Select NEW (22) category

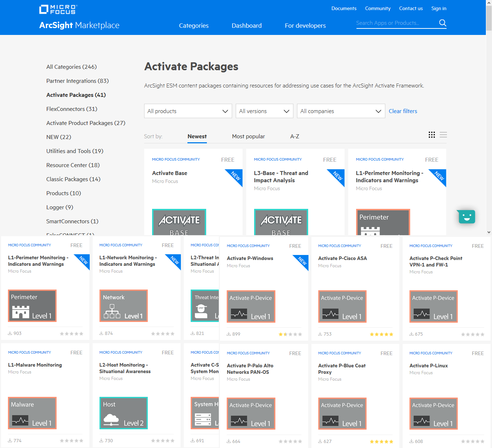click(x=59, y=137)
